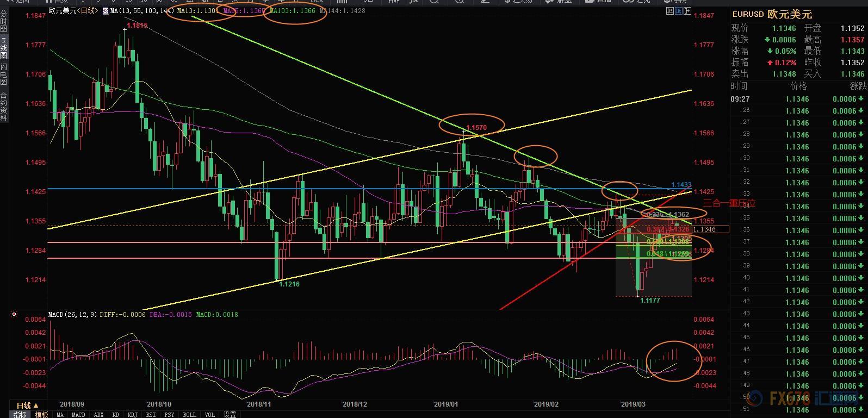Click the 涨幅 value 0.05%
This screenshot has height=418, width=868.
[785, 51]
